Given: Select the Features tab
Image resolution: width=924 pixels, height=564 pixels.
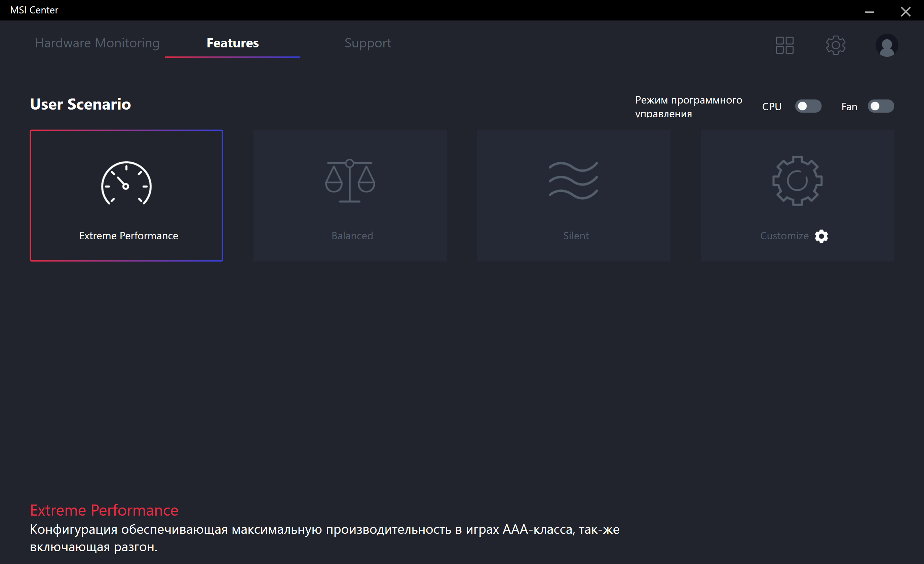Looking at the screenshot, I should click(232, 43).
